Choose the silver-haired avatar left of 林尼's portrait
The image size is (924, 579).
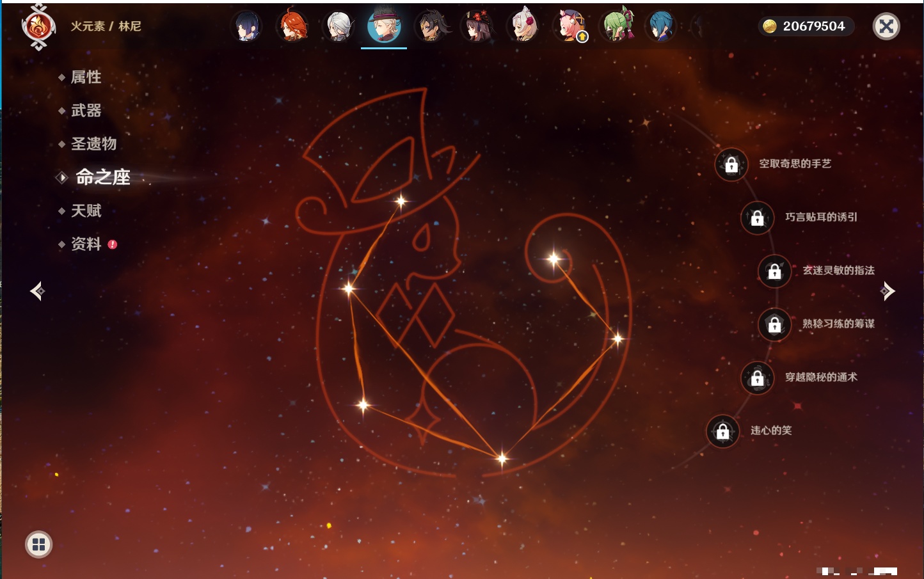[x=339, y=27]
